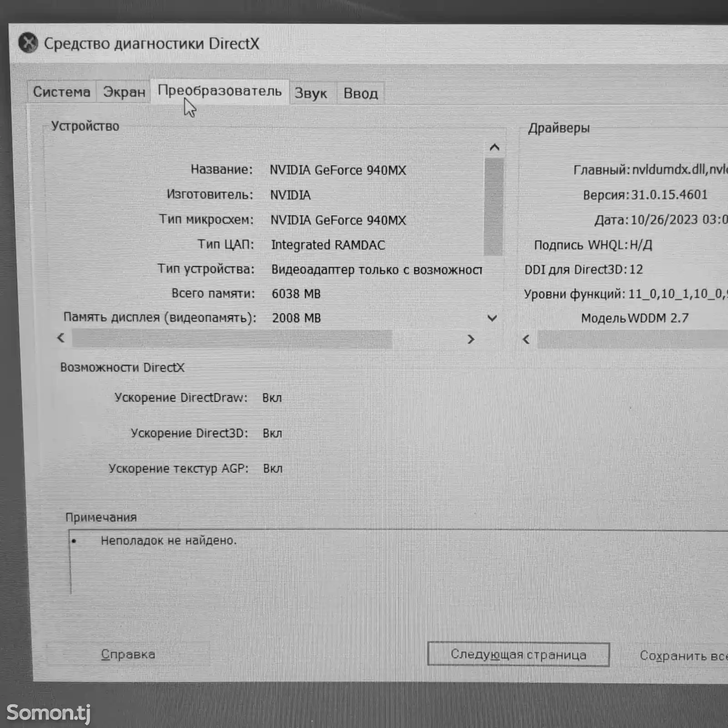Screen dimensions: 728x728
Task: Click the Возможности DirectX heading
Action: click(x=122, y=368)
